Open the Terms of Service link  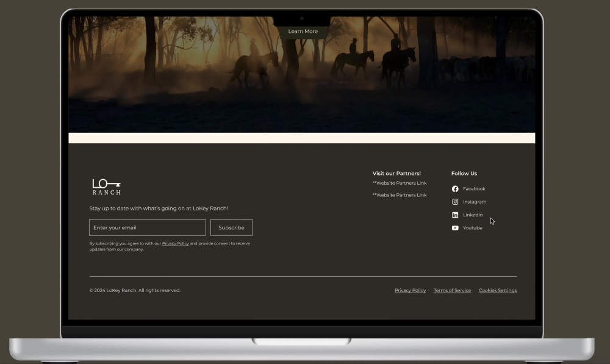(452, 290)
